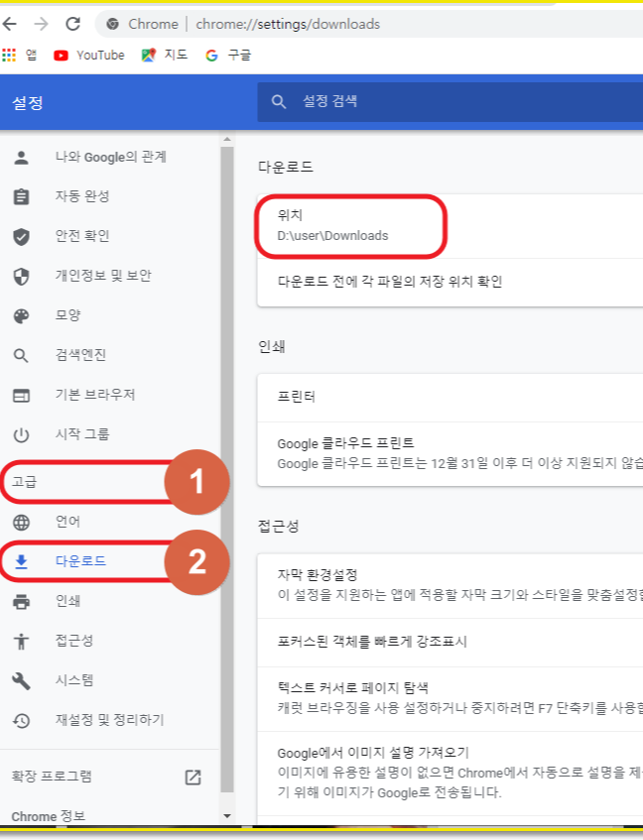643x840 pixels.
Task: Click the wrench icon for 시스템
Action: [22, 681]
